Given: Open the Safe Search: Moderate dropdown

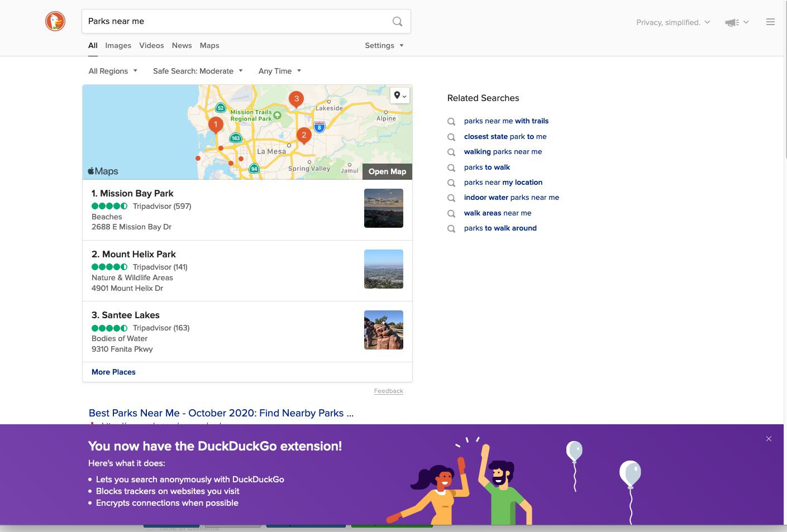Looking at the screenshot, I should [x=198, y=71].
